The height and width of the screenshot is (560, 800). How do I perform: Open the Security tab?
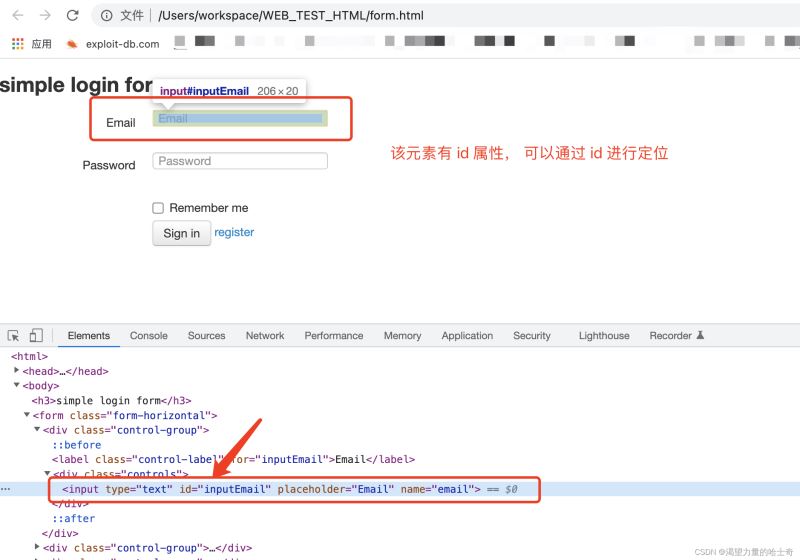click(x=532, y=336)
